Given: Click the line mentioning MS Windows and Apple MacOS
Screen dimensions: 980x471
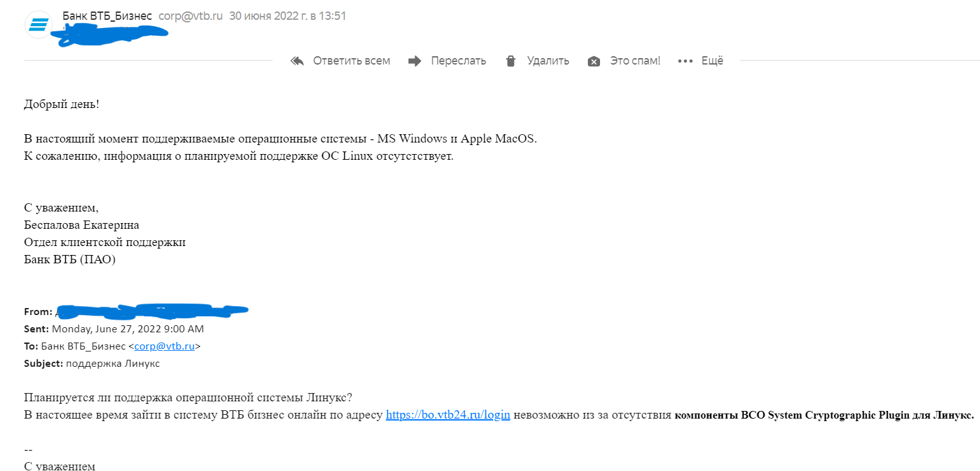Looking at the screenshot, I should click(281, 139).
